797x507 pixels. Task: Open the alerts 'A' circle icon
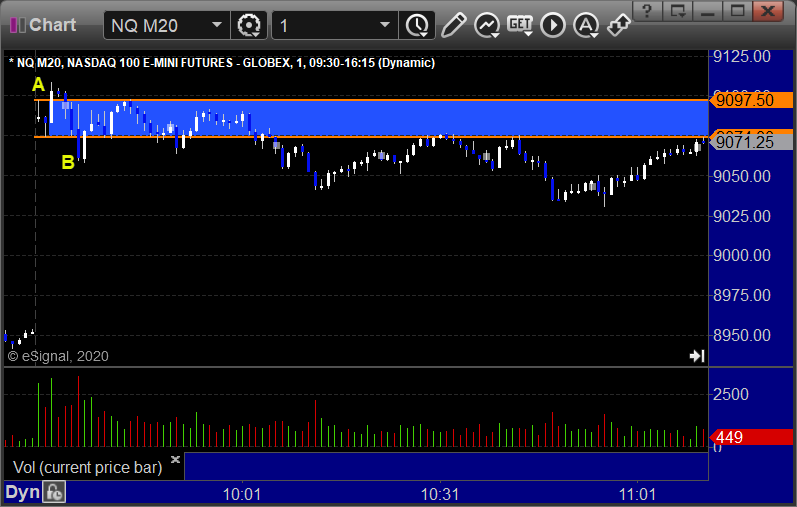[586, 25]
